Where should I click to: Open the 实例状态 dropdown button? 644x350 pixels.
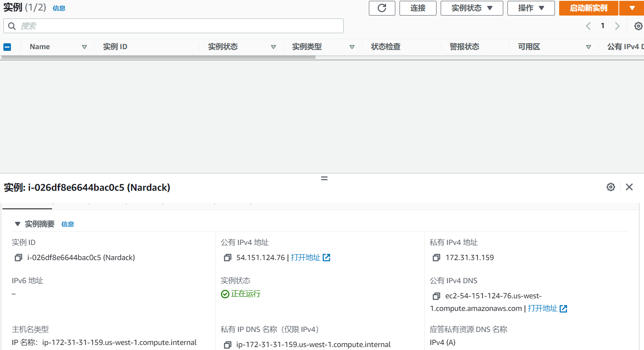pyautogui.click(x=472, y=8)
